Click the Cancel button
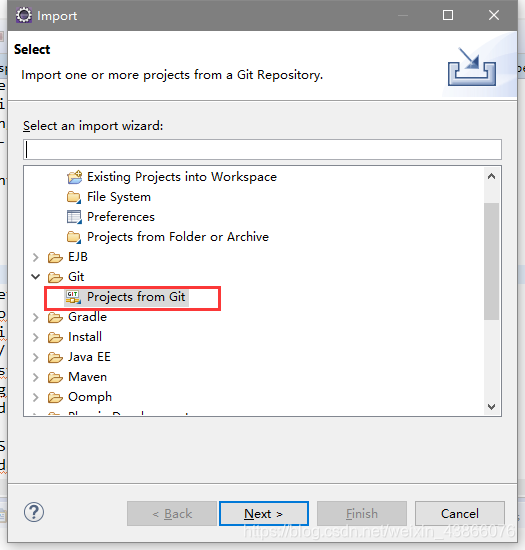The image size is (525, 550). pyautogui.click(x=460, y=514)
